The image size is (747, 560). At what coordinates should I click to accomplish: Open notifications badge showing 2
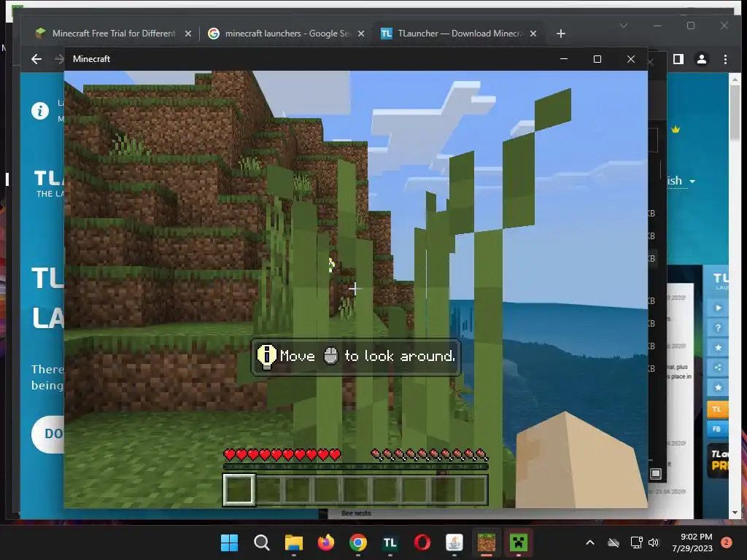[x=727, y=542]
